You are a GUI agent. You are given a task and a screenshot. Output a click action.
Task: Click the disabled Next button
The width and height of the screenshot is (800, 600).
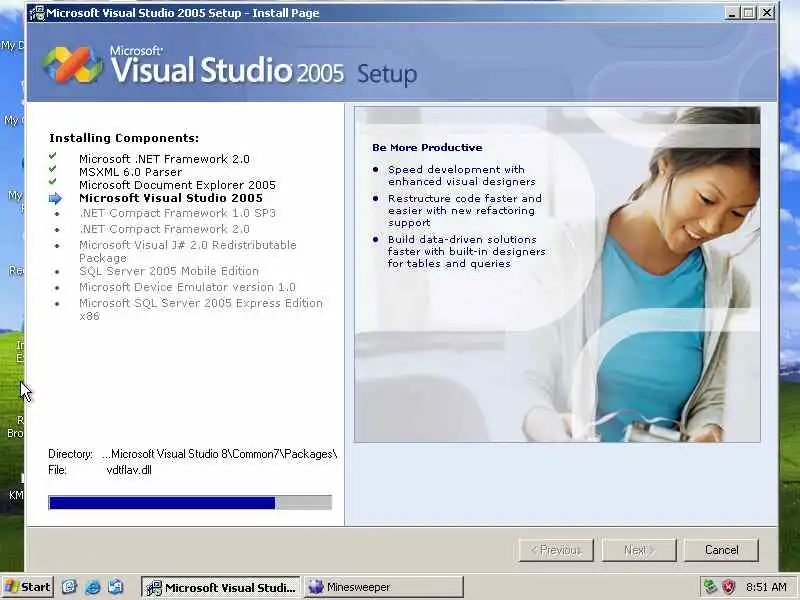coord(639,550)
